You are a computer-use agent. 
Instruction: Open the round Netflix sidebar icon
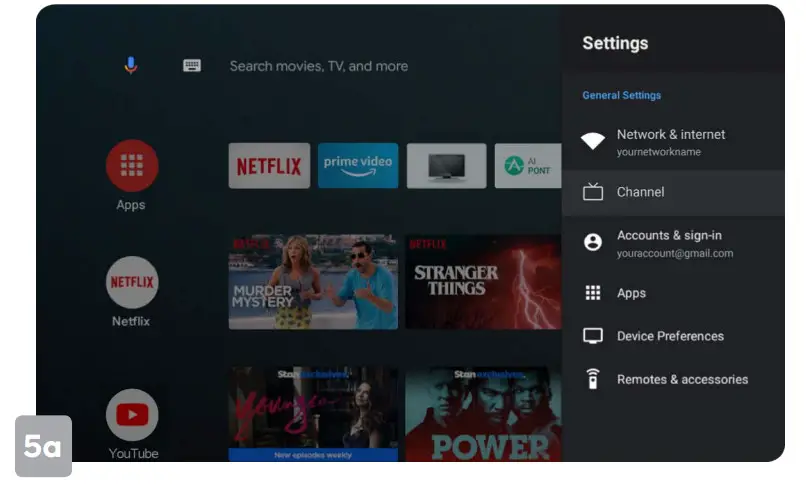132,282
